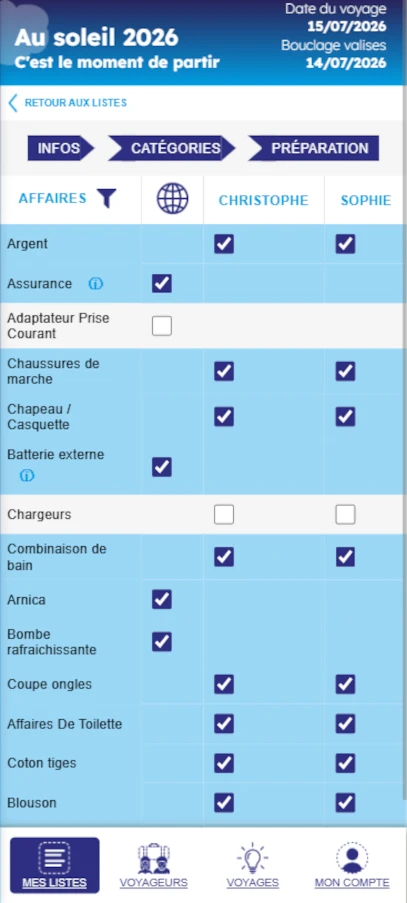Switch to the Catégories step tab
Image resolution: width=407 pixels, height=903 pixels.
point(172,148)
